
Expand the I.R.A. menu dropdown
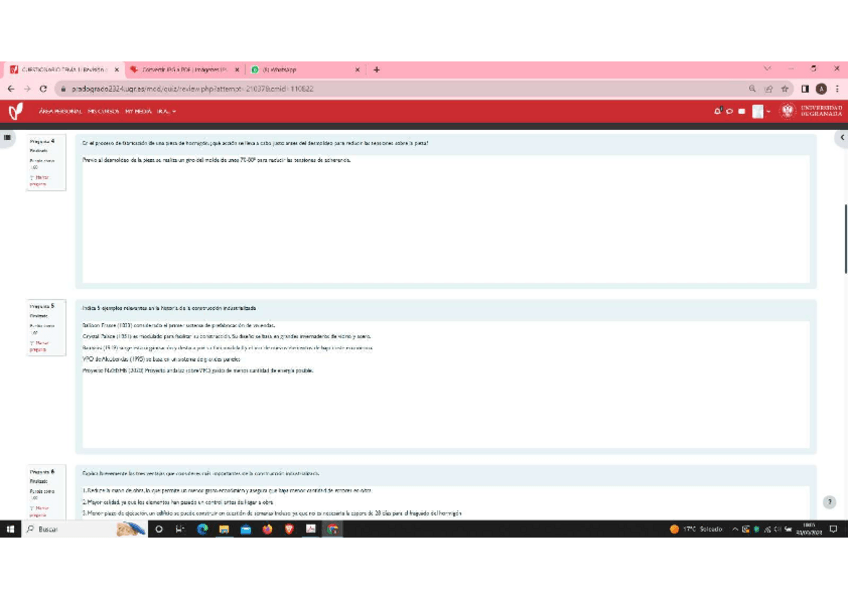pos(167,111)
